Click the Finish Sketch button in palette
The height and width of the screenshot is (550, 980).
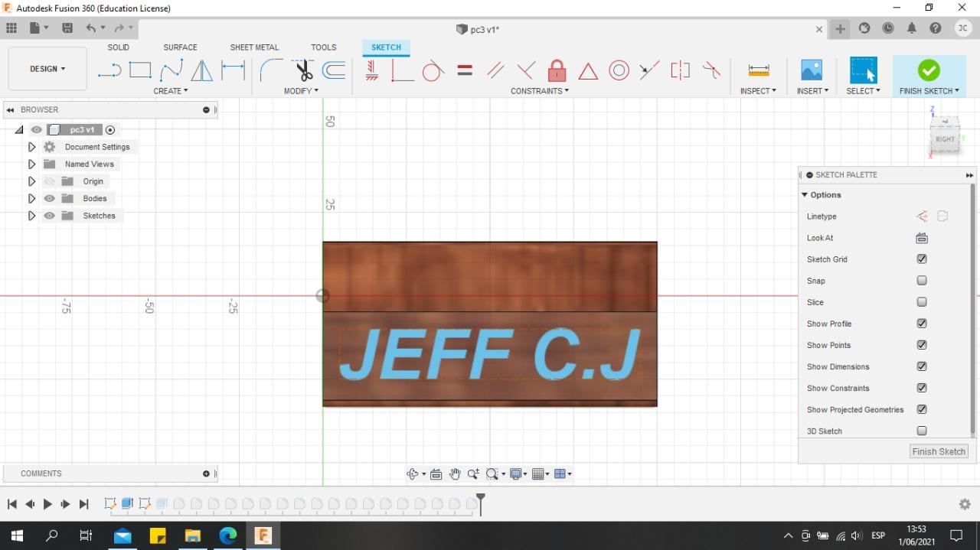click(x=939, y=451)
